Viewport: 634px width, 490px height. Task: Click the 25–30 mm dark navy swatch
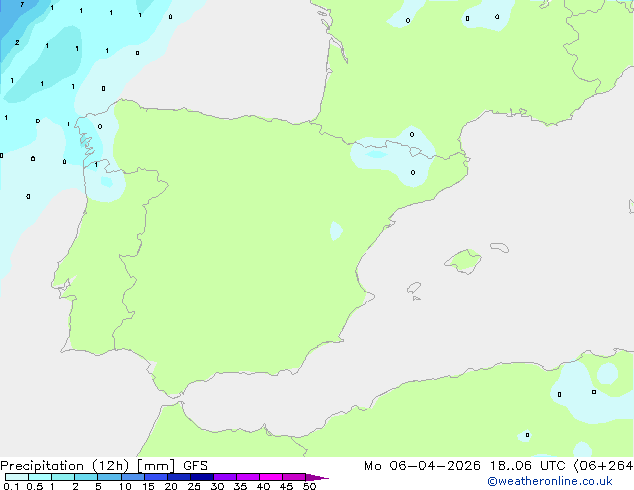pyautogui.click(x=202, y=477)
